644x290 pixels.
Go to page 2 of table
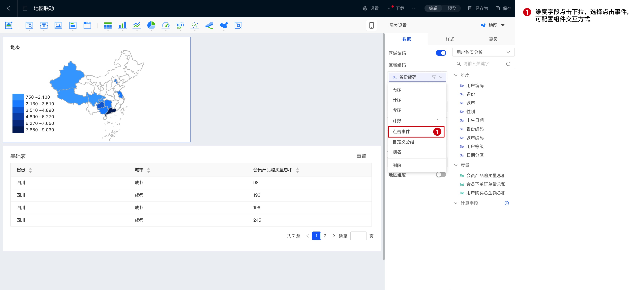click(x=325, y=236)
